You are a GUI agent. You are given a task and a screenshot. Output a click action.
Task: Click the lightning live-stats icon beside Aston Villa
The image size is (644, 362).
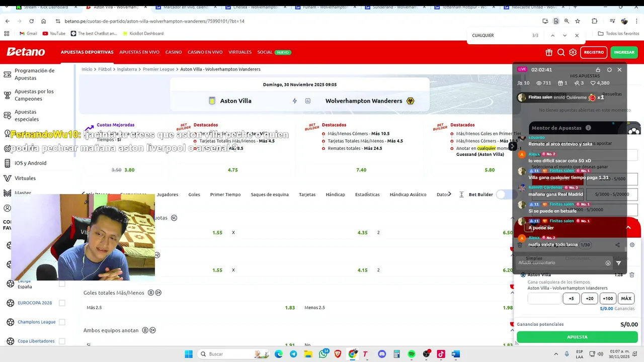click(x=295, y=101)
